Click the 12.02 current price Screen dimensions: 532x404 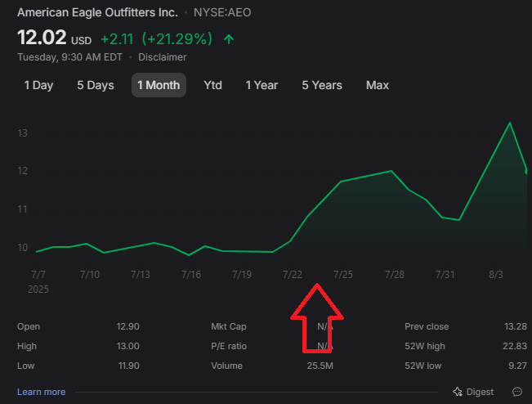42,38
